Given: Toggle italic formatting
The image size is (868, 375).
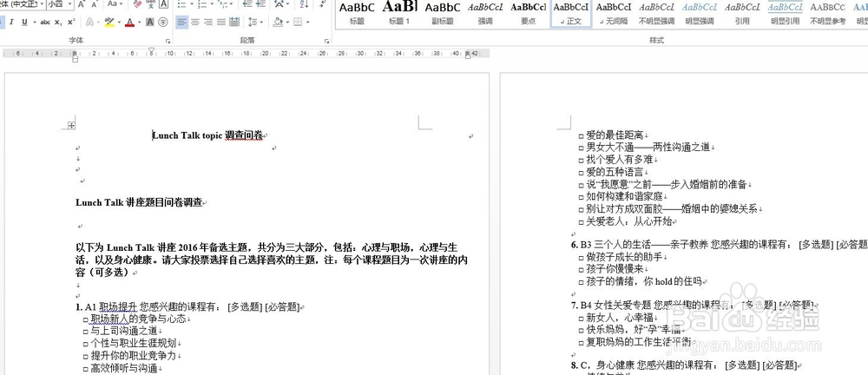Looking at the screenshot, I should (11, 23).
